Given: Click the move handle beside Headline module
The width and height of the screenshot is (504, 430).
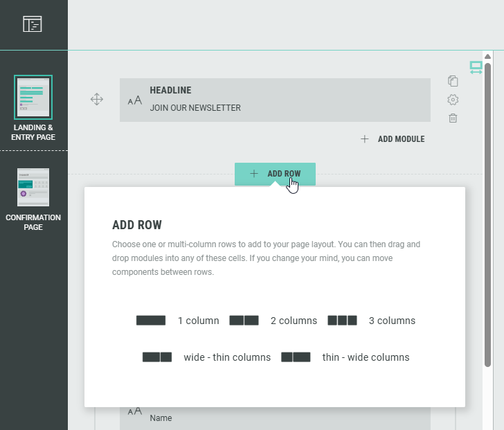Looking at the screenshot, I should 97,100.
